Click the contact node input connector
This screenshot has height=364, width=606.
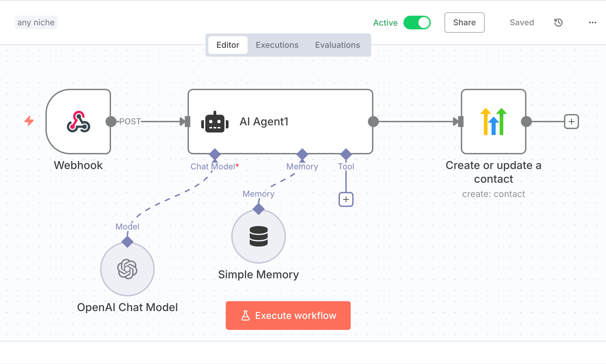[x=460, y=122]
